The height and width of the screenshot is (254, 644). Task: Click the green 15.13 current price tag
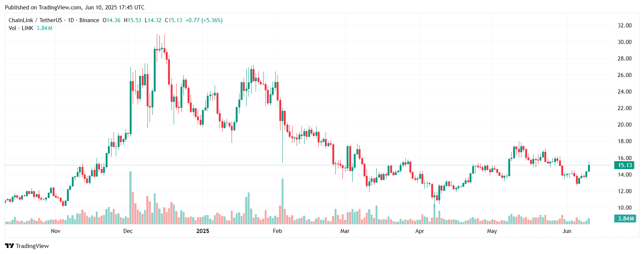pyautogui.click(x=624, y=165)
